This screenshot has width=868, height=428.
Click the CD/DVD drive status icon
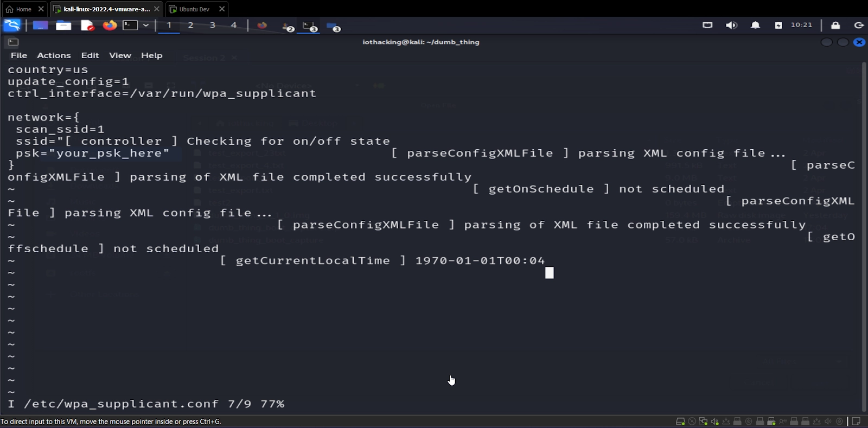pos(692,421)
